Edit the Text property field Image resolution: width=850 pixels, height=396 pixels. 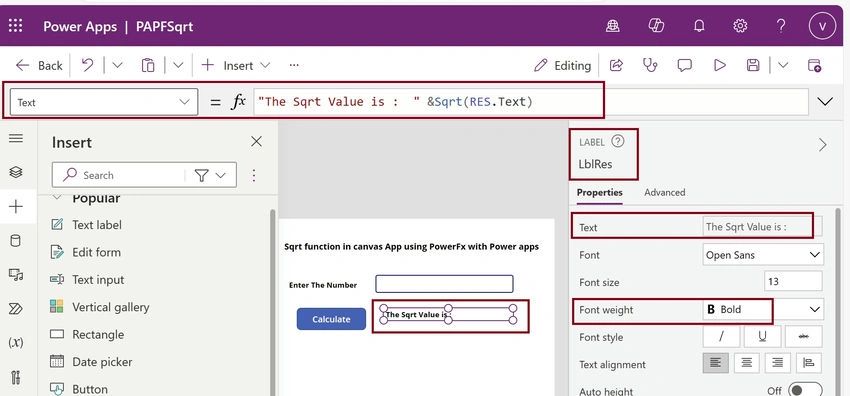point(762,227)
